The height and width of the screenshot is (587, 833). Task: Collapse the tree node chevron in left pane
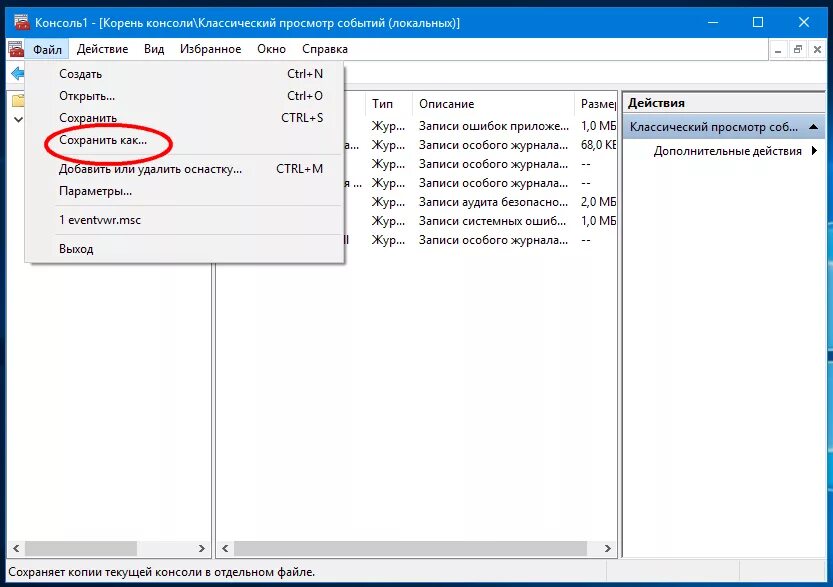18,120
